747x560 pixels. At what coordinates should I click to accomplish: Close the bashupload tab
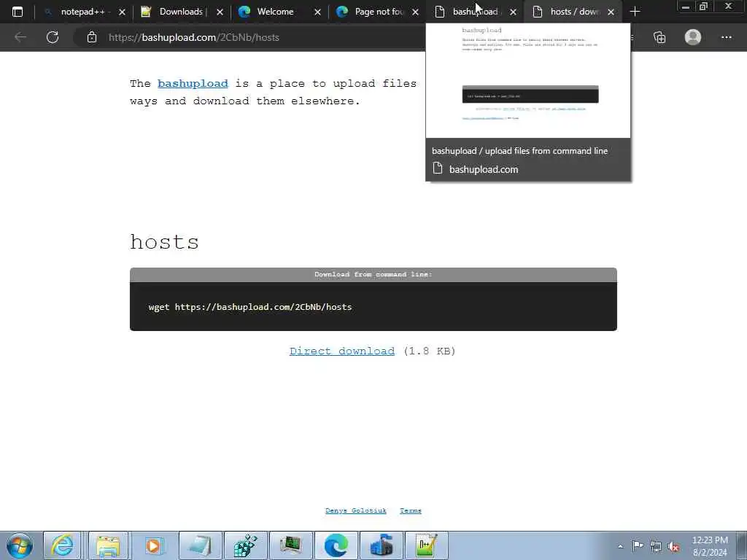513,12
